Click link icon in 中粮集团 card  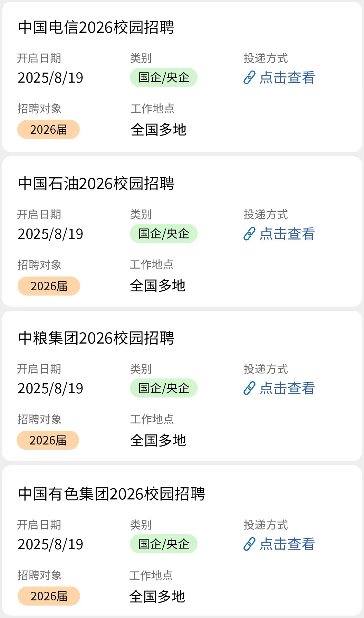(249, 388)
